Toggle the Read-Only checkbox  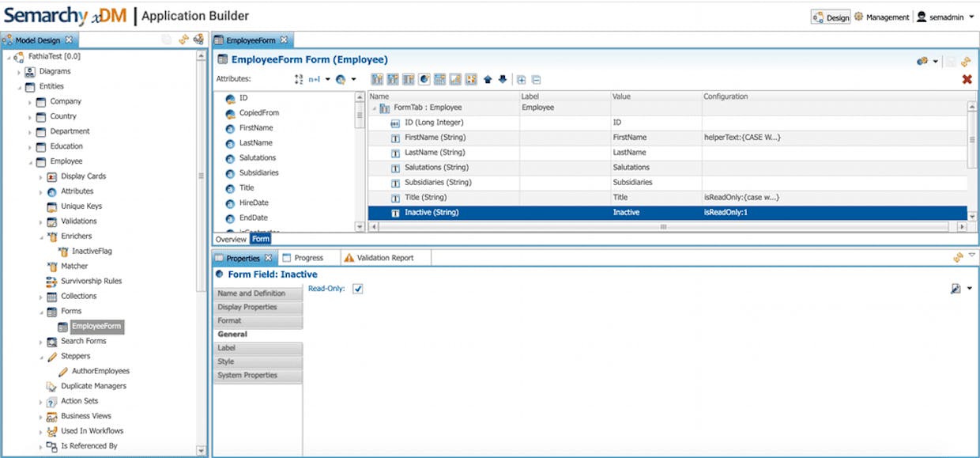click(x=358, y=289)
